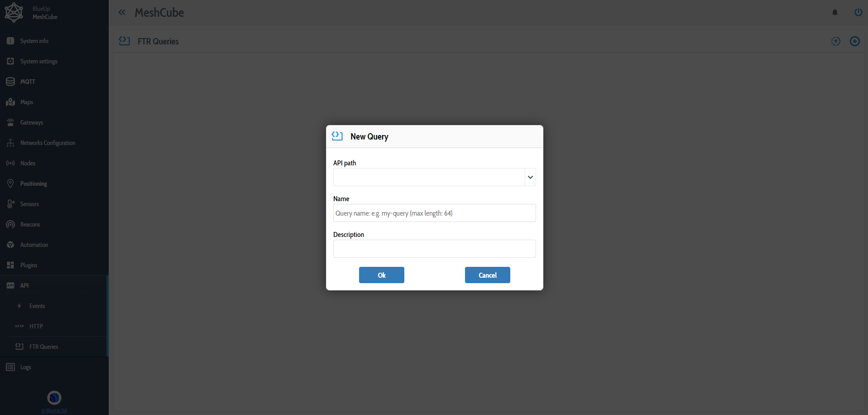The image size is (868, 415).
Task: Open the Positioning section
Action: (33, 183)
